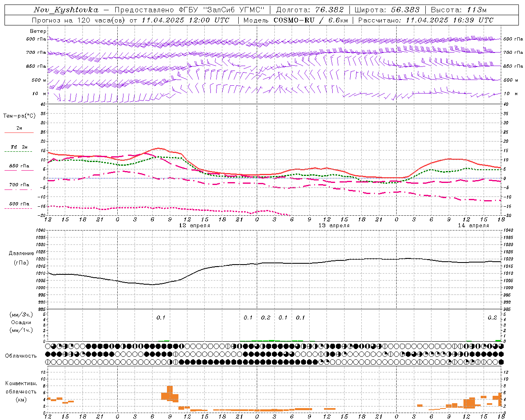
Task: Click the red legend line under 2м
Action: coord(19,133)
